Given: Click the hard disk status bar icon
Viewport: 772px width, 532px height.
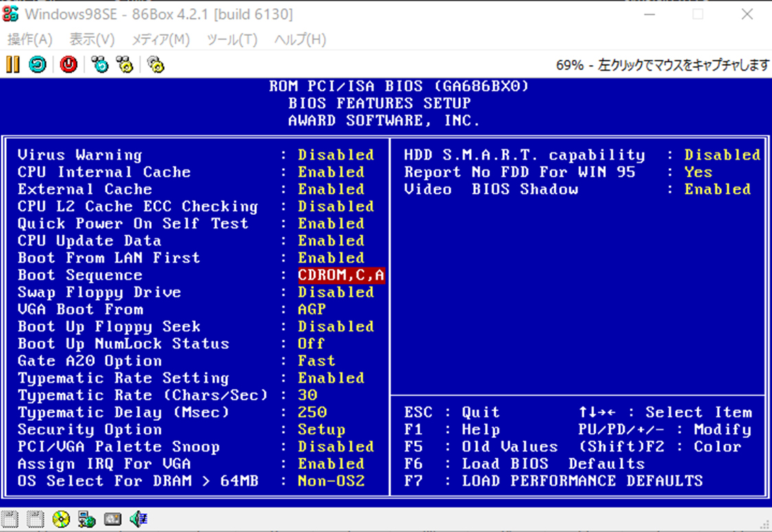Looking at the screenshot, I should (x=112, y=519).
